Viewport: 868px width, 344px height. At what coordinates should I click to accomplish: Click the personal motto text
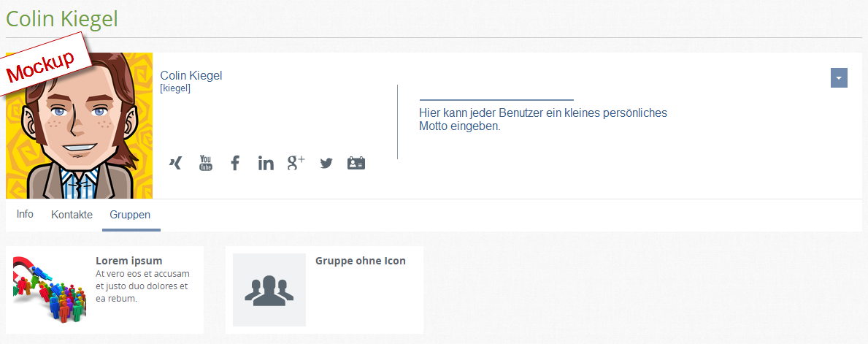pyautogui.click(x=542, y=120)
